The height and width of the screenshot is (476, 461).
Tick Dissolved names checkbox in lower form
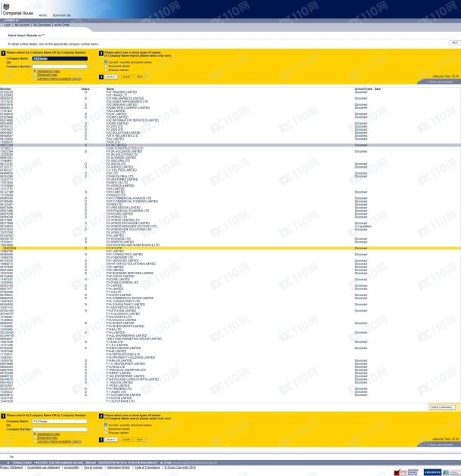click(106, 429)
